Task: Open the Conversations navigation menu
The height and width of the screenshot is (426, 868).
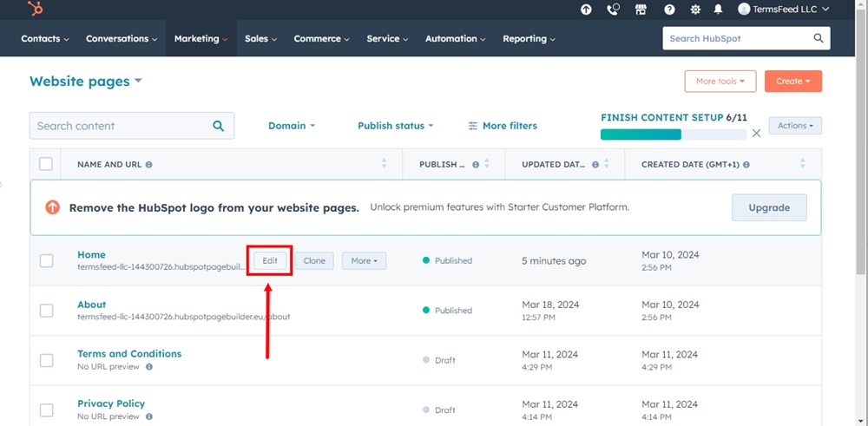Action: click(122, 39)
